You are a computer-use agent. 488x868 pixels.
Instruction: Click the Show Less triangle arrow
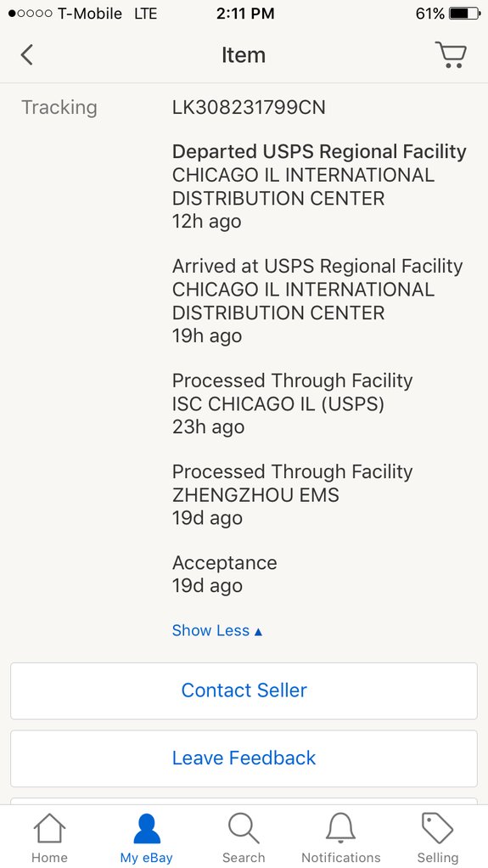(x=258, y=631)
